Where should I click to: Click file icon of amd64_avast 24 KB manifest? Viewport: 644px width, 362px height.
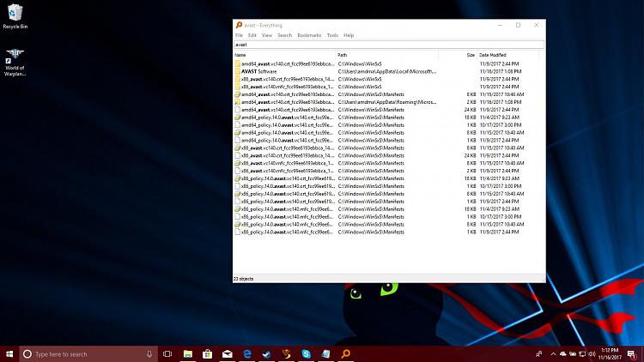click(237, 110)
